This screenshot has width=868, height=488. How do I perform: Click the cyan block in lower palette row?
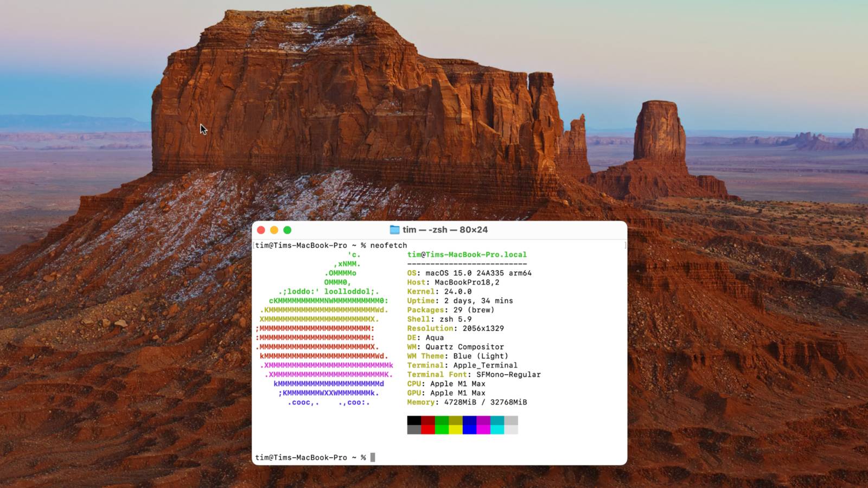click(497, 429)
